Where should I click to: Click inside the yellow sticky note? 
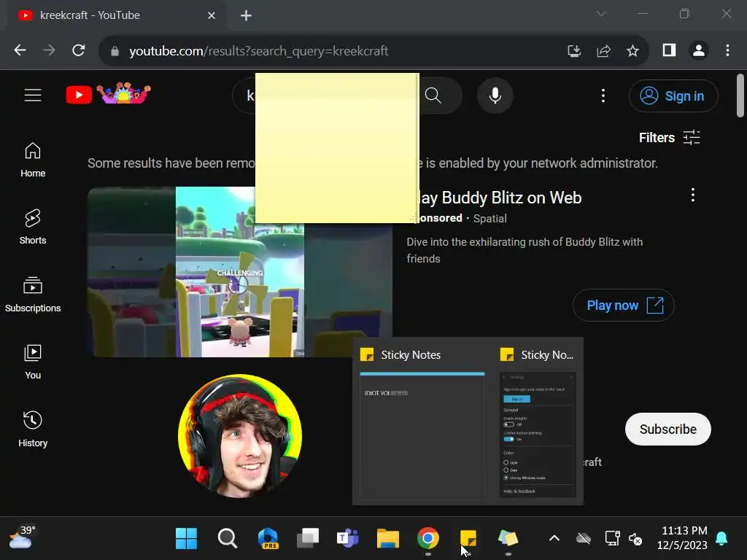pyautogui.click(x=337, y=147)
